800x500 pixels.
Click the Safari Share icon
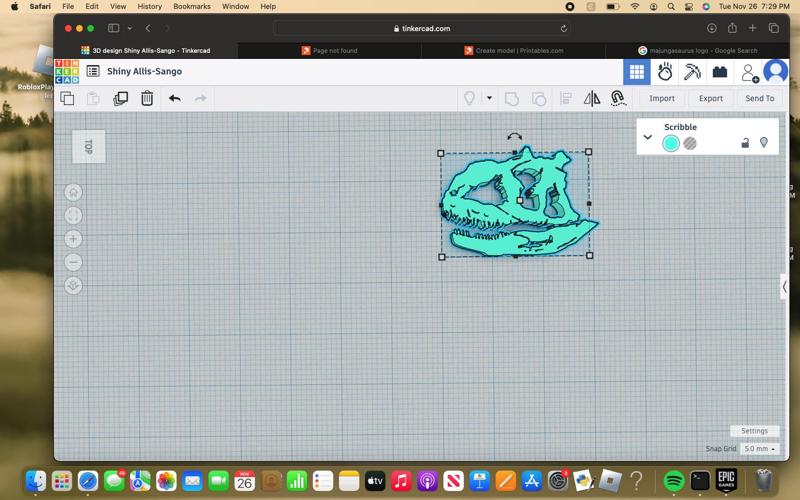click(x=732, y=28)
